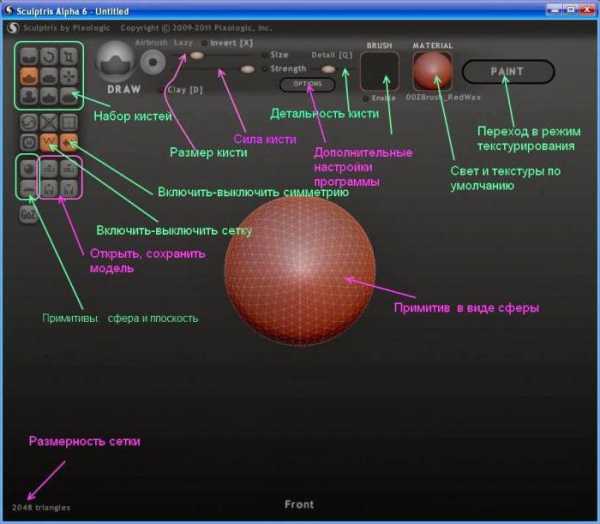Click the 'Front' view label
This screenshot has width=600, height=524.
pyautogui.click(x=299, y=504)
